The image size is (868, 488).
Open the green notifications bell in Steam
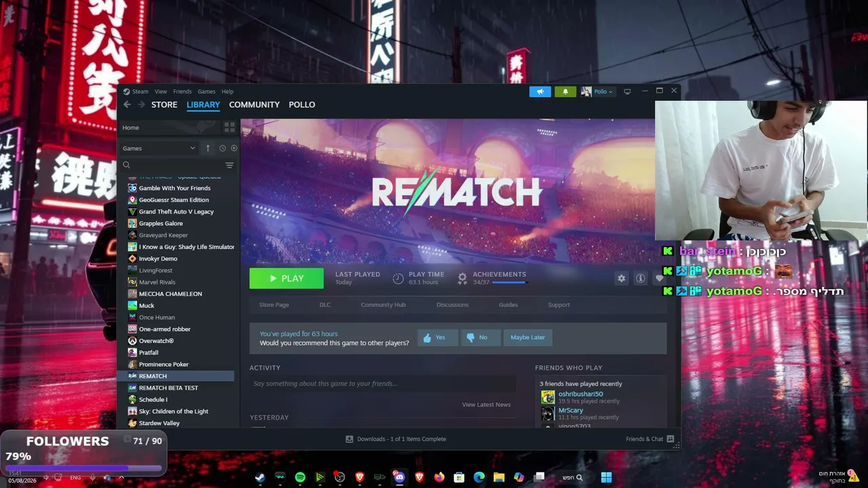pos(565,91)
